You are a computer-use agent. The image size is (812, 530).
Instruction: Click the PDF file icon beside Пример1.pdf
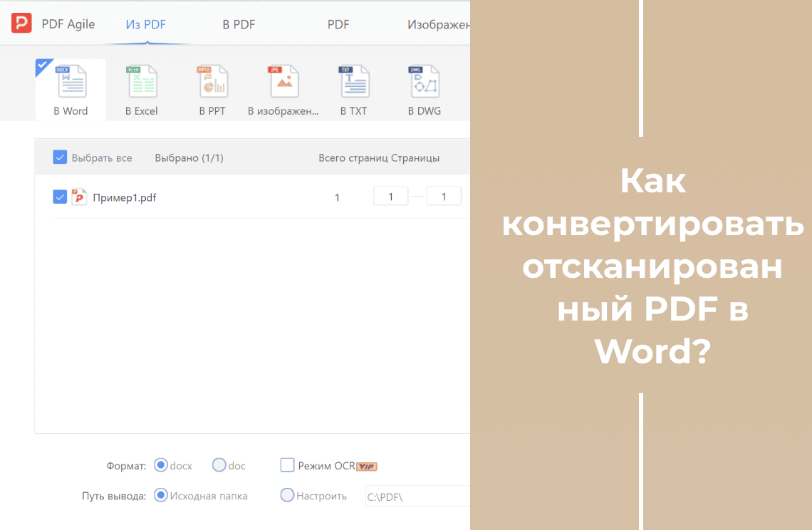pyautogui.click(x=79, y=197)
